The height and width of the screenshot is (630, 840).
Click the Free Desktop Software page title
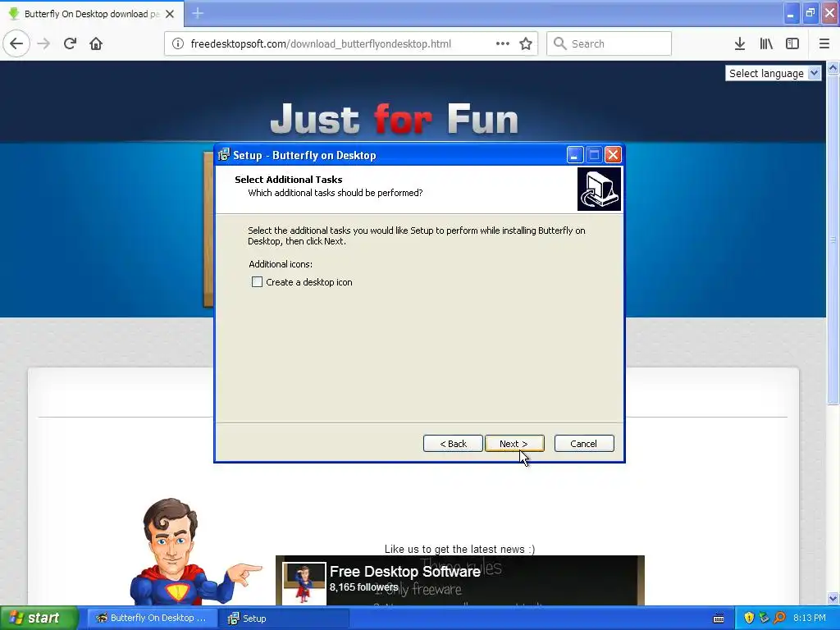tap(405, 572)
